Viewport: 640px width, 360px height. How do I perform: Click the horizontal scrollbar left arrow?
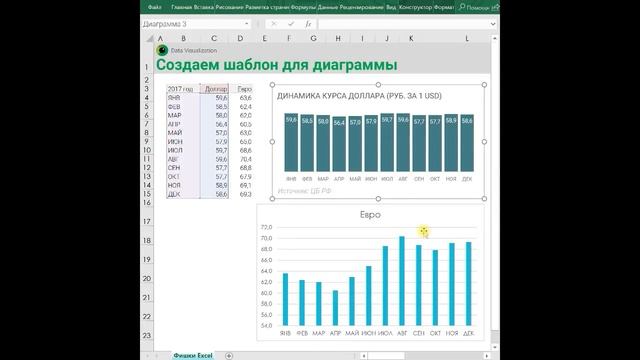click(363, 356)
